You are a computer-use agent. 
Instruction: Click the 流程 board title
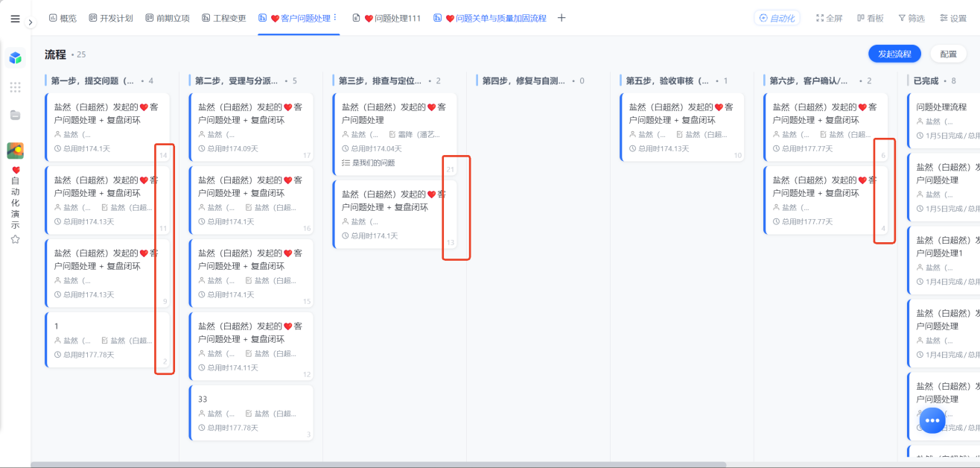[55, 54]
